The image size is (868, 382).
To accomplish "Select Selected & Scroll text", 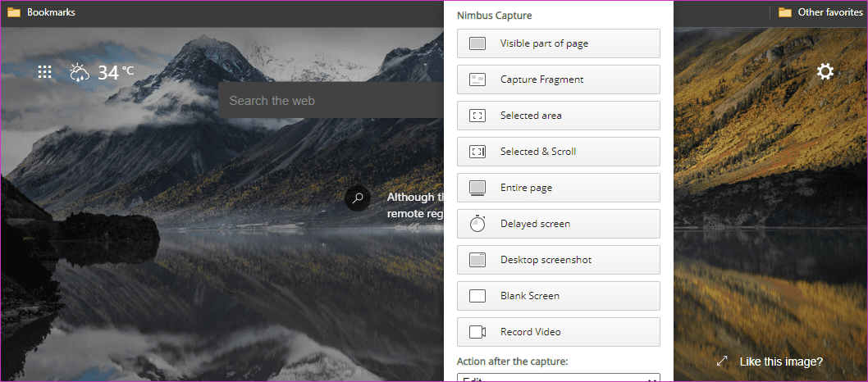I will tap(538, 152).
